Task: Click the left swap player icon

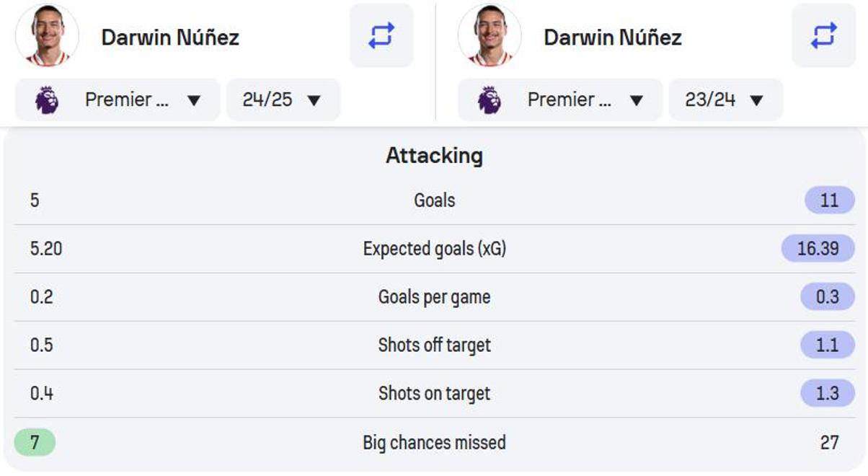Action: 381,35
